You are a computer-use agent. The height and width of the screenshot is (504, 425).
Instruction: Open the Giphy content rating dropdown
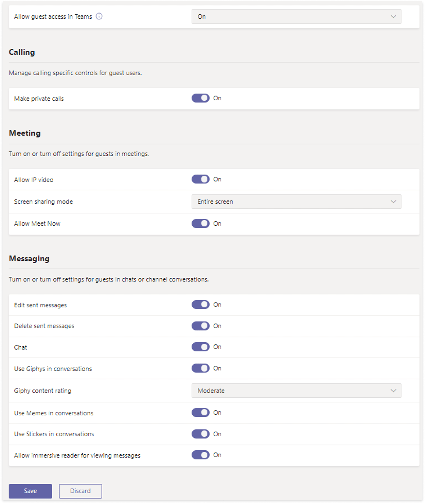(x=296, y=391)
